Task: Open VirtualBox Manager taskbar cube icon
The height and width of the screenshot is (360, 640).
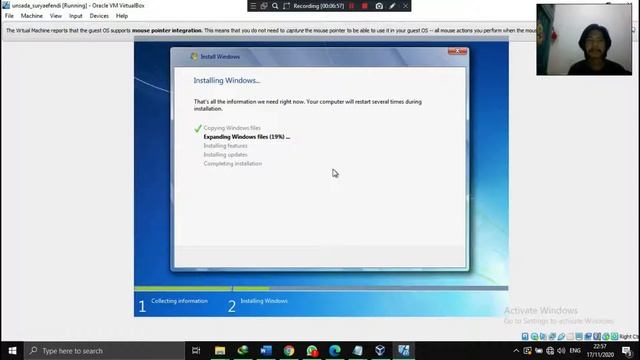Action: click(x=380, y=351)
